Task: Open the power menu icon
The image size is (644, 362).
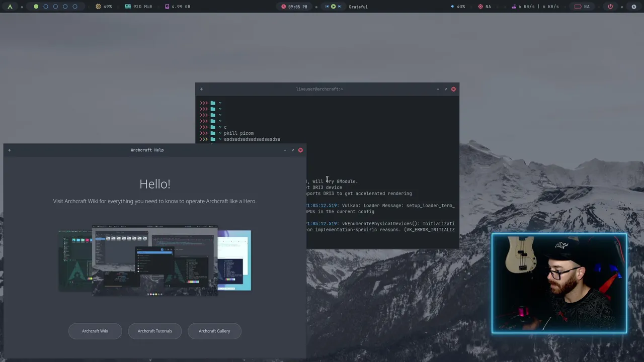Action: click(x=610, y=7)
